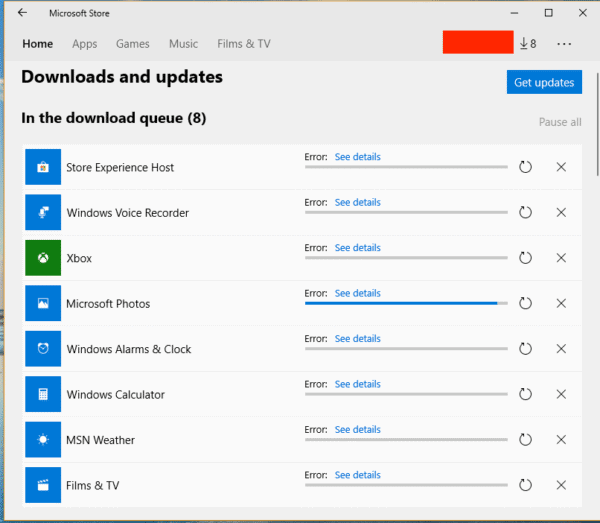Click the Windows Voice Recorder app icon
This screenshot has width=600, height=523.
coord(43,212)
